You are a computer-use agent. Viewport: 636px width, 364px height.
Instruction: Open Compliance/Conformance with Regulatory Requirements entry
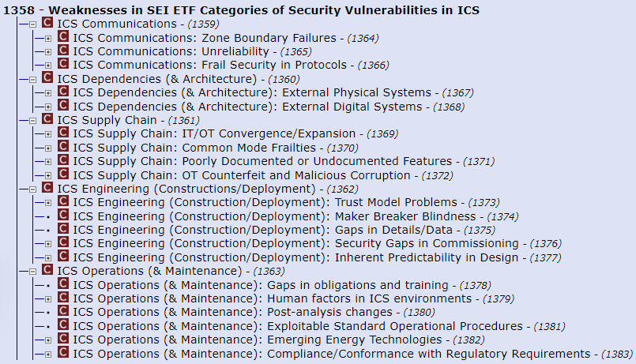tap(331, 353)
